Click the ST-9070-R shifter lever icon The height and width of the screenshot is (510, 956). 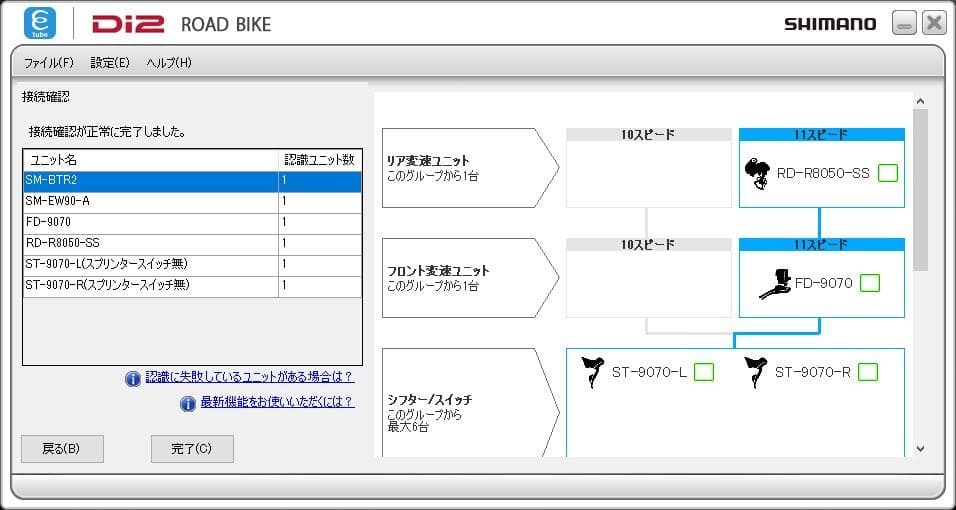click(x=756, y=372)
